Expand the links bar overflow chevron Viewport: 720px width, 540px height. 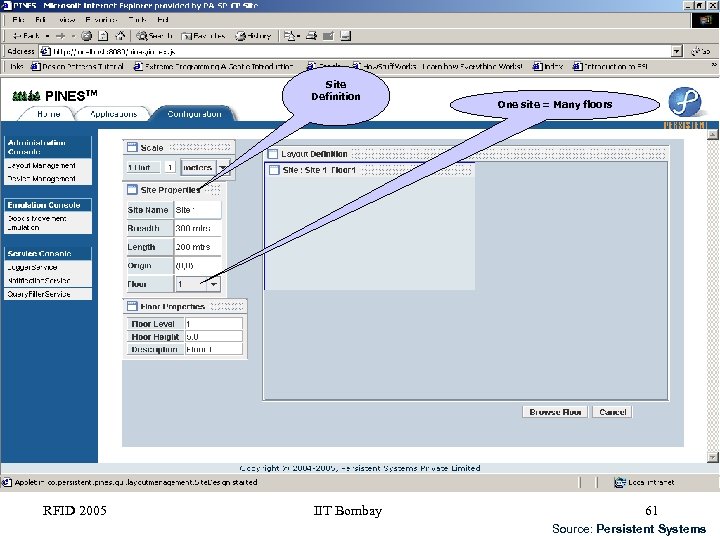[x=714, y=66]
